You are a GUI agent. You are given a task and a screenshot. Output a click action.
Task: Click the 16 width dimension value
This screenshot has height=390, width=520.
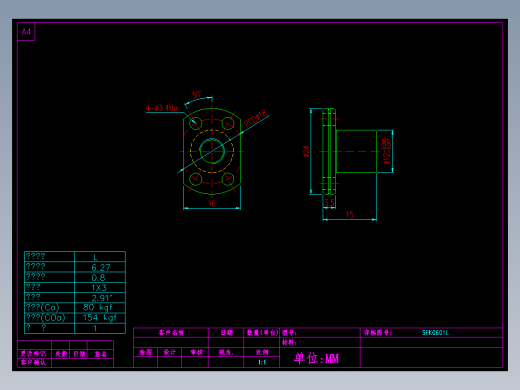(x=212, y=203)
